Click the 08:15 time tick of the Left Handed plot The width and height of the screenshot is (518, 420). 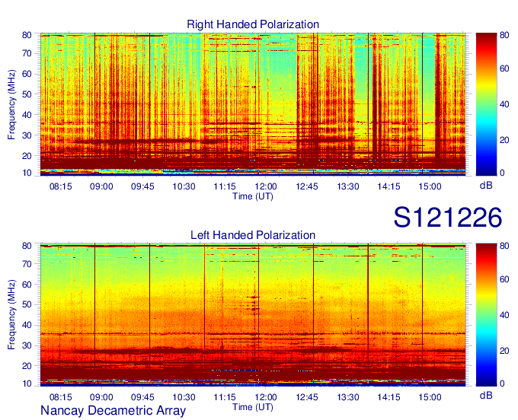tap(60, 398)
